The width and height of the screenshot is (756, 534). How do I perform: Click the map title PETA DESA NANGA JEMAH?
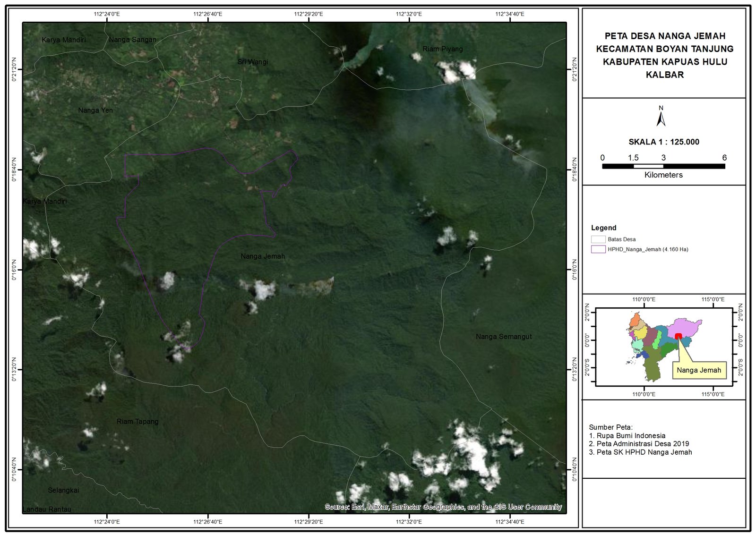(x=665, y=36)
